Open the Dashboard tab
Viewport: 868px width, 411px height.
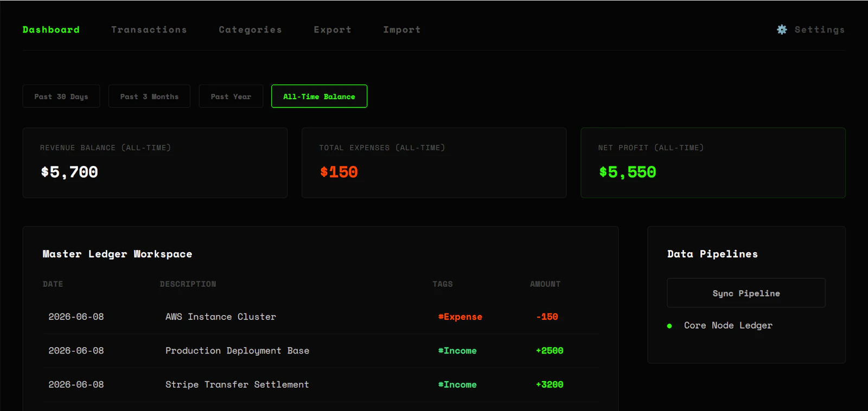click(51, 30)
